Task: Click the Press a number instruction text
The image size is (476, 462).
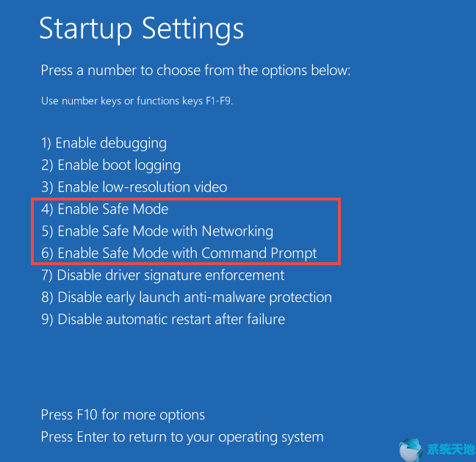Action: 195,71
